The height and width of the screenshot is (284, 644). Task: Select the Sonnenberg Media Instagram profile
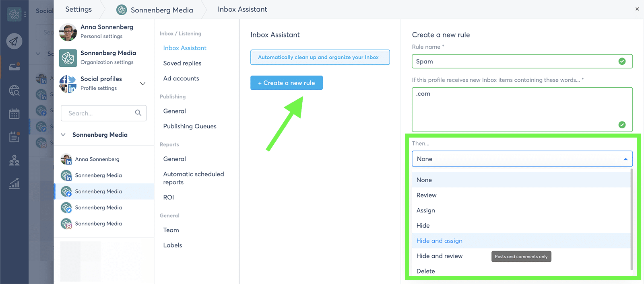[98, 224]
